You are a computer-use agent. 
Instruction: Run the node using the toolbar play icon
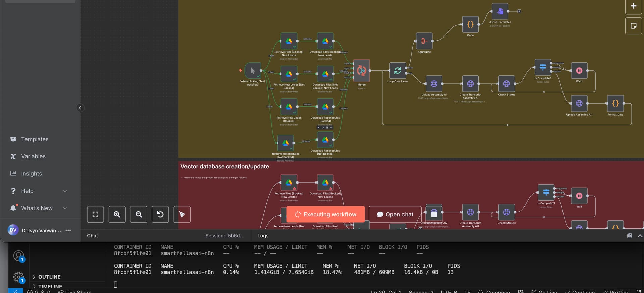tap(318, 128)
